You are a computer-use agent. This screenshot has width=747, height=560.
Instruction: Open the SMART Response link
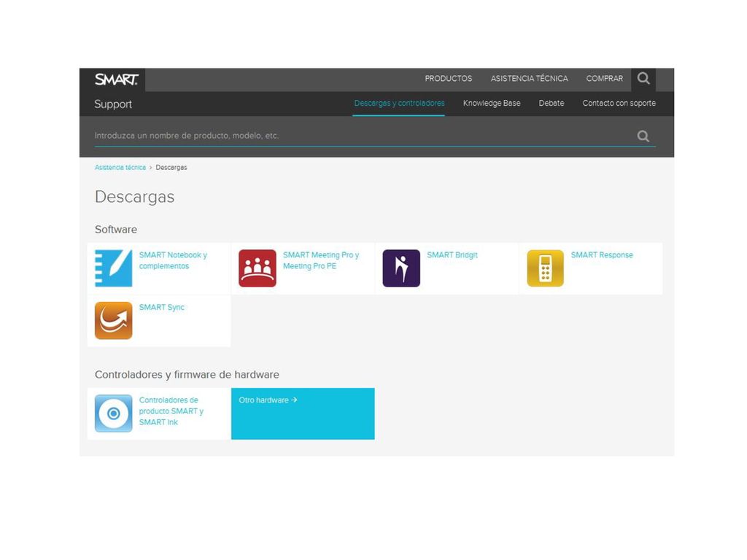tap(602, 255)
